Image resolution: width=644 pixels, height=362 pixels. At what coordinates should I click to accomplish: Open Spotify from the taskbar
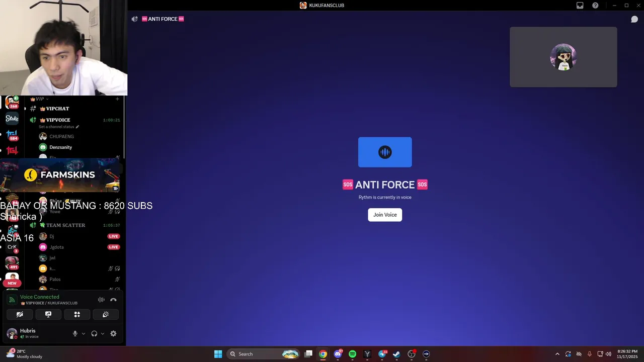click(x=352, y=354)
